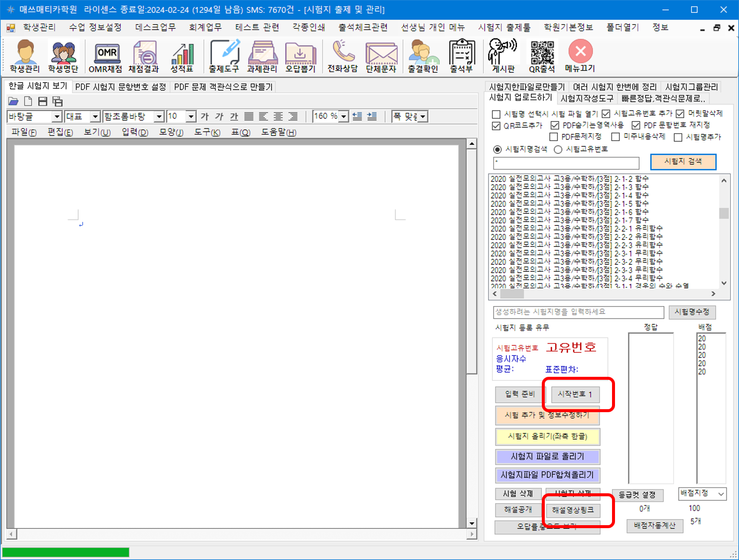Viewport: 739px width, 560px height.
Task: Switch to 시험지그룹관리 tab
Action: (x=692, y=87)
